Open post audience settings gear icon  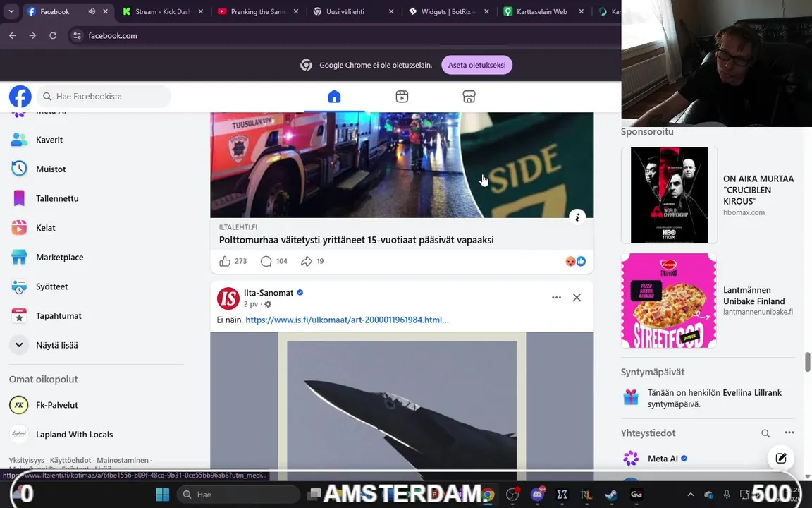point(268,304)
